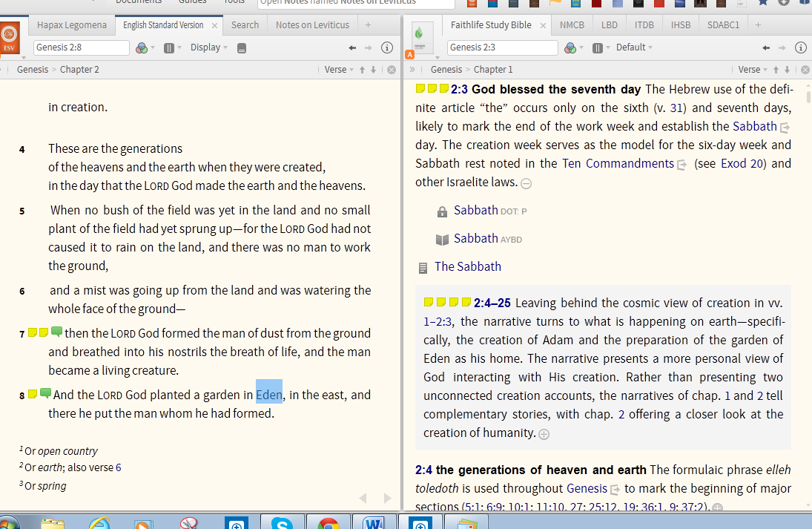812x529 pixels.
Task: Click the verse 6 footnote link
Action: pos(118,467)
